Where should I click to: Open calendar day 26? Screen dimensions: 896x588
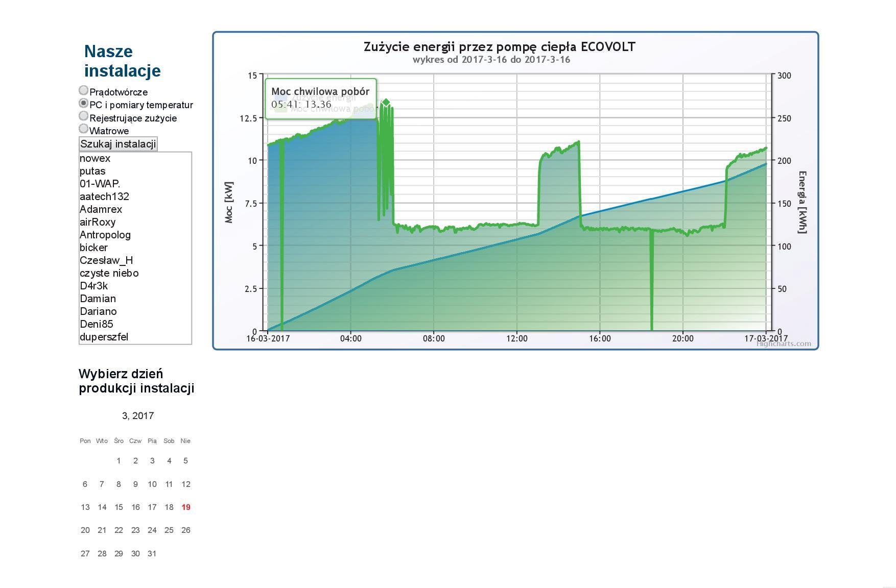tap(186, 530)
